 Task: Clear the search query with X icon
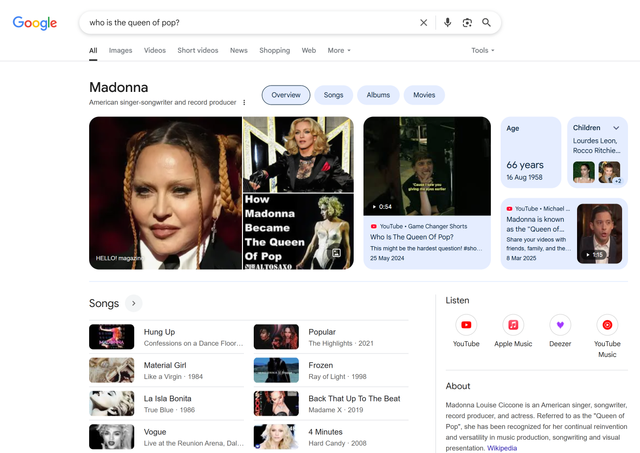tap(424, 22)
